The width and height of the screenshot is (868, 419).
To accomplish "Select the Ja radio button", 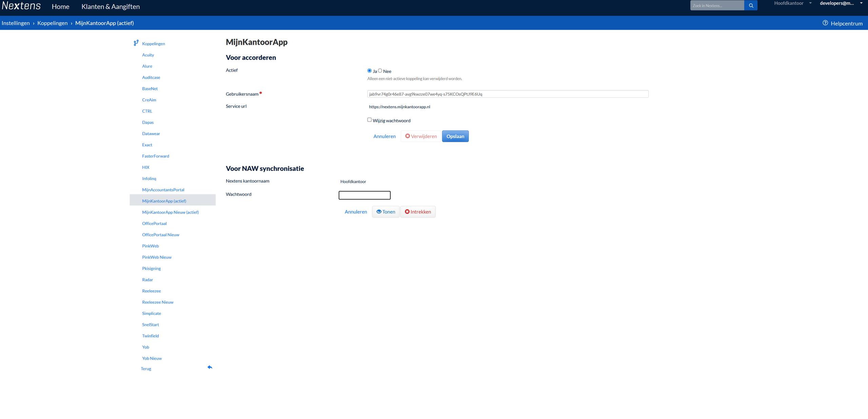I will click(x=369, y=71).
